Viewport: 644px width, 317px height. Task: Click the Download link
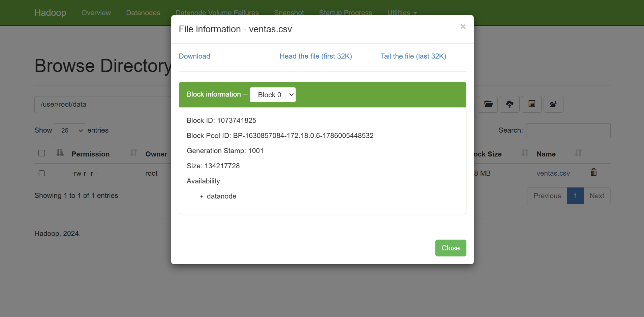(194, 56)
